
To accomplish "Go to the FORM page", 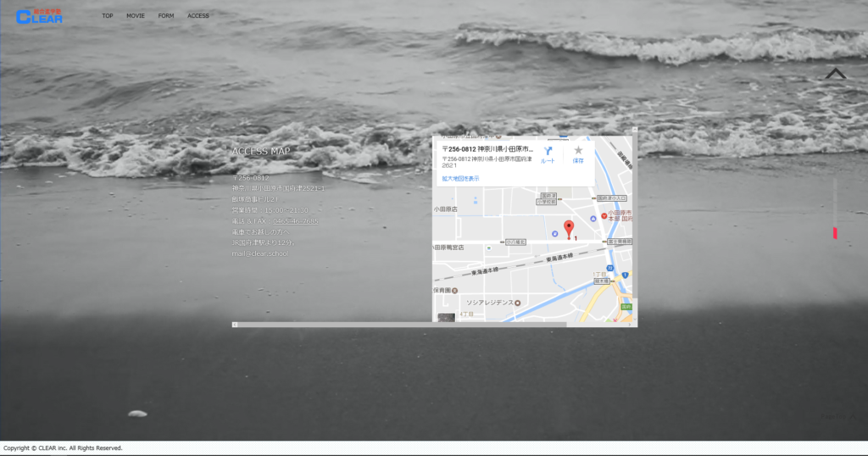I will (x=166, y=16).
